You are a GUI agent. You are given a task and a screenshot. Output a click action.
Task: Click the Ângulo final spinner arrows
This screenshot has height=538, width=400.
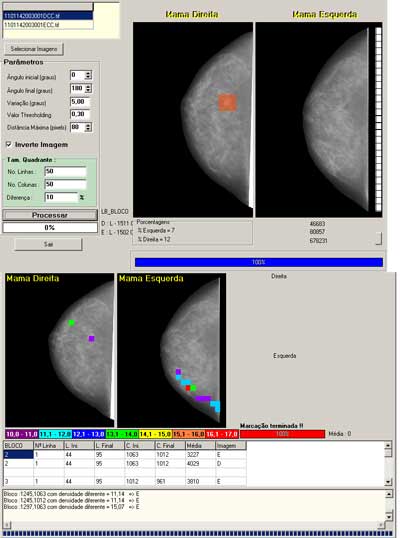(x=88, y=89)
